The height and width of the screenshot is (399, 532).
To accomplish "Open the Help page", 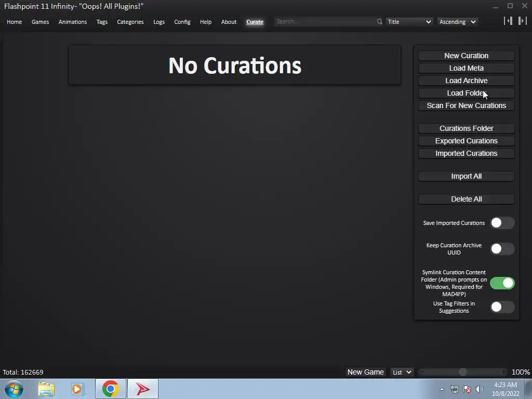I will click(206, 22).
